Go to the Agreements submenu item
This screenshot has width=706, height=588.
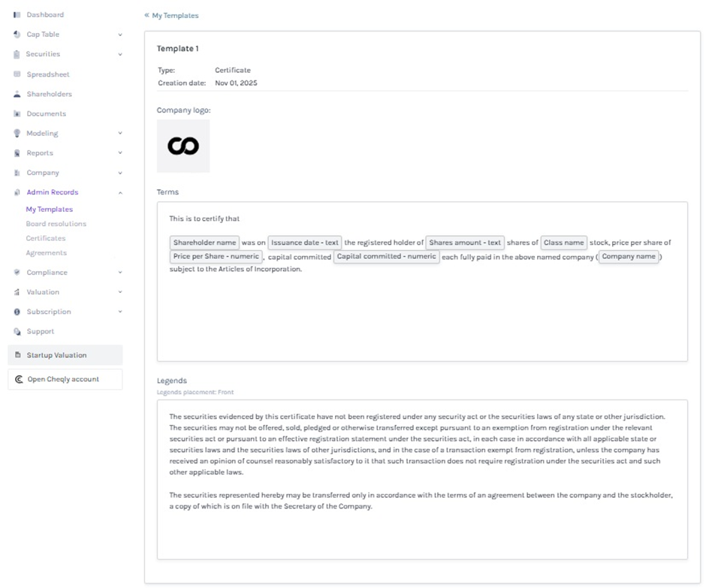click(46, 253)
